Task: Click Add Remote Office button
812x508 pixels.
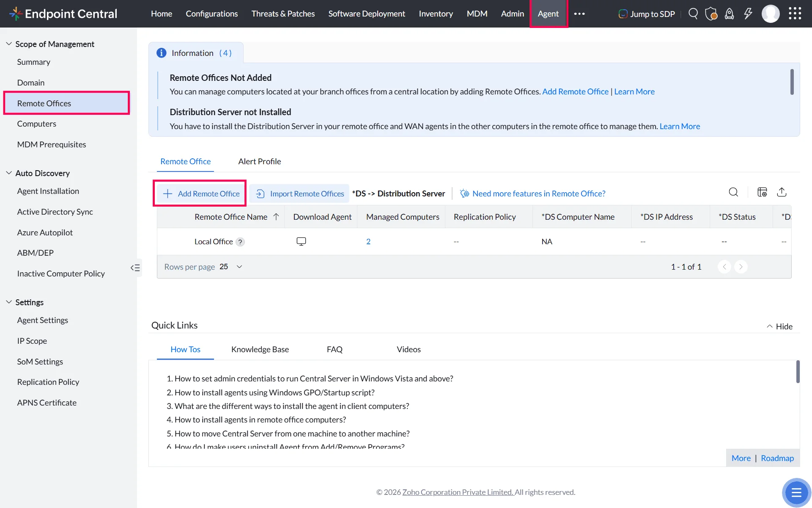Action: (201, 193)
